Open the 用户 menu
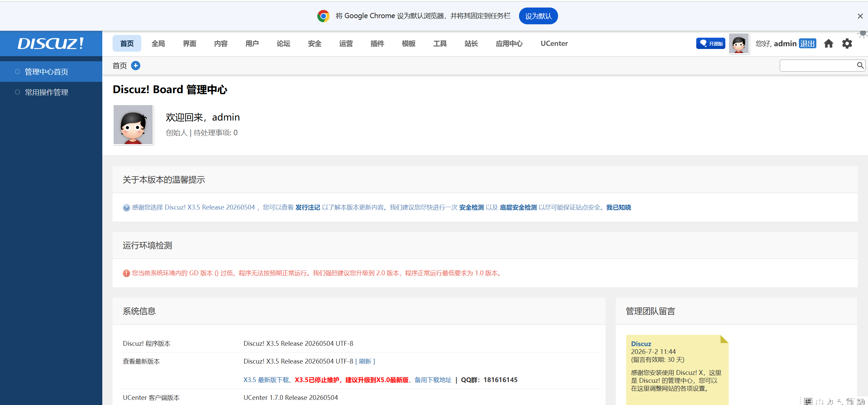The width and height of the screenshot is (868, 405). 252,43
